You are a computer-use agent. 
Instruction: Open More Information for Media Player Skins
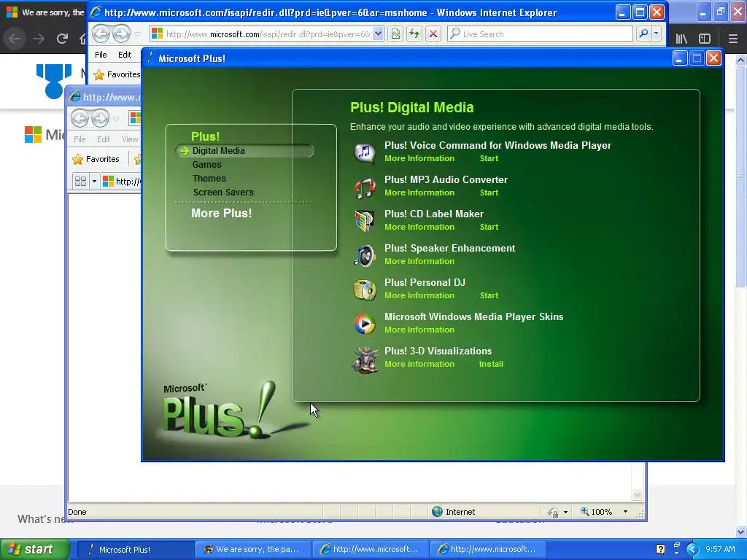tap(419, 330)
